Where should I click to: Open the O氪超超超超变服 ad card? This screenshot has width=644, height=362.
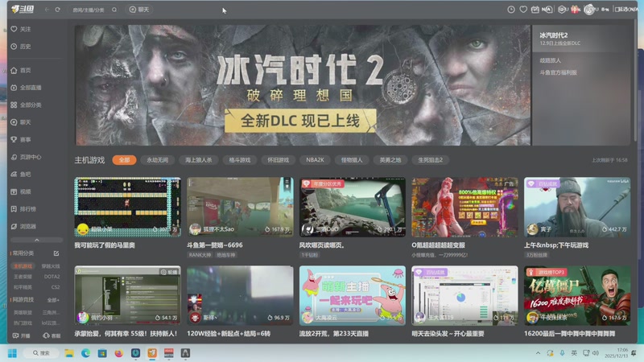pos(464,207)
